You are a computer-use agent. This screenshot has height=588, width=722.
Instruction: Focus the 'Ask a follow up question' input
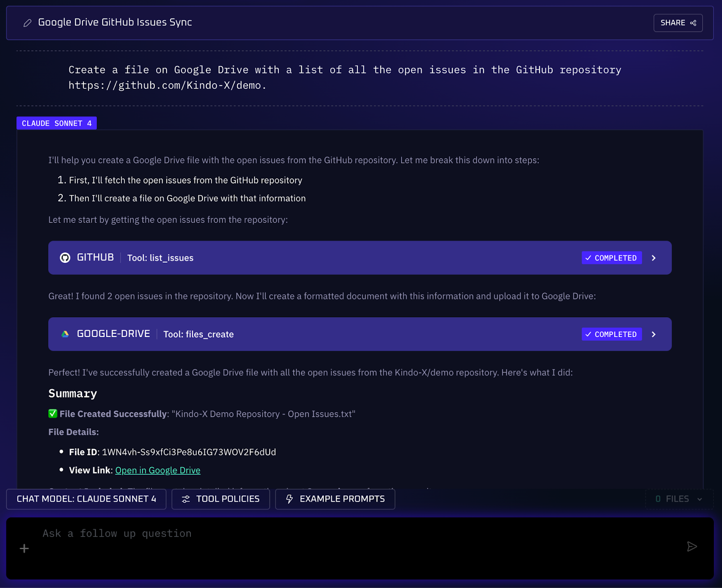(360, 548)
